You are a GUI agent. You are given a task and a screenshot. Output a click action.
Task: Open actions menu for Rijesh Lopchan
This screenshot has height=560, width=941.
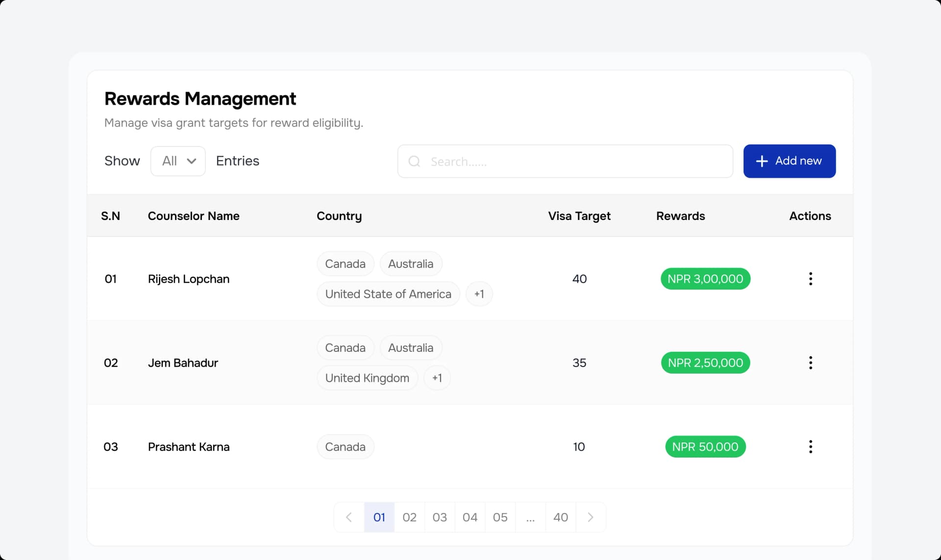810,278
